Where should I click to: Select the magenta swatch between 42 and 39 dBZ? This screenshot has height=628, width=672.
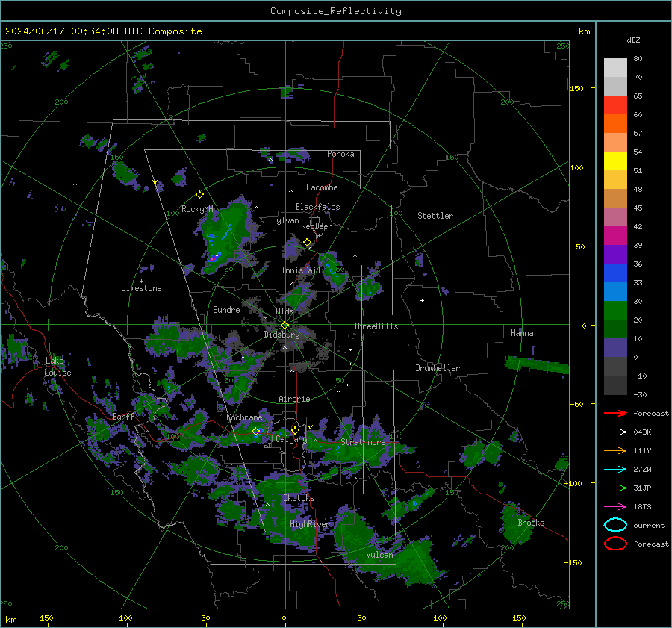pyautogui.click(x=615, y=236)
